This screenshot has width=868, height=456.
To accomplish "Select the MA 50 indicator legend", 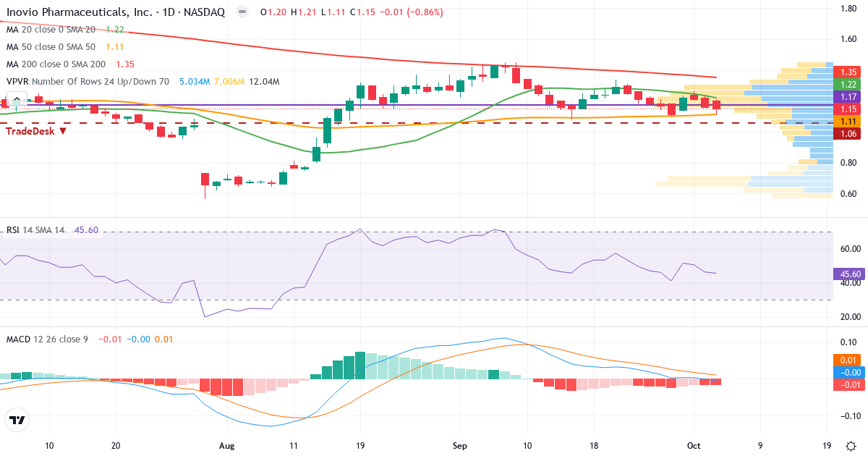I will (x=51, y=46).
